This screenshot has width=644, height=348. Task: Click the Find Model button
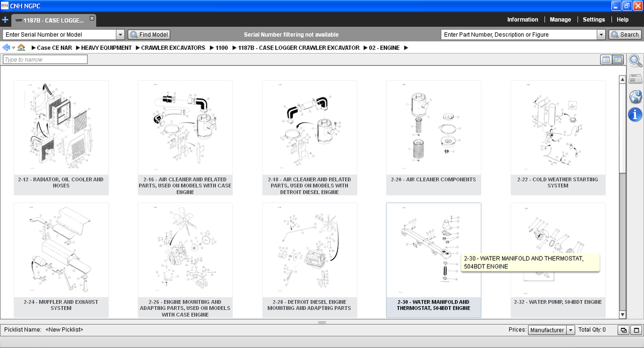tap(149, 35)
